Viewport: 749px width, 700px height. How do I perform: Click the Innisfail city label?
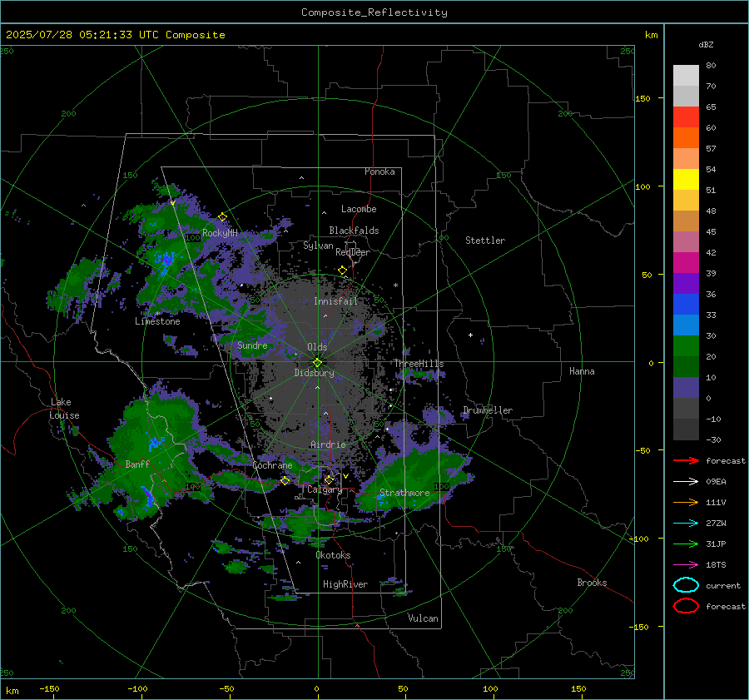[336, 301]
